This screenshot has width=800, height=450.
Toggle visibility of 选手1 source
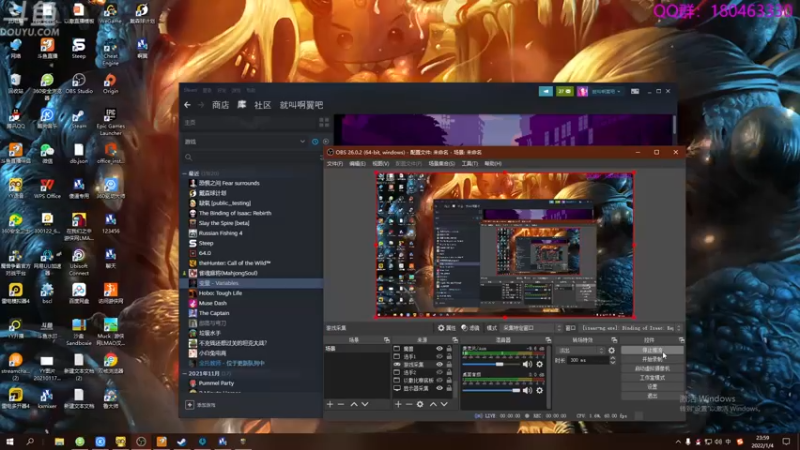[x=439, y=357]
